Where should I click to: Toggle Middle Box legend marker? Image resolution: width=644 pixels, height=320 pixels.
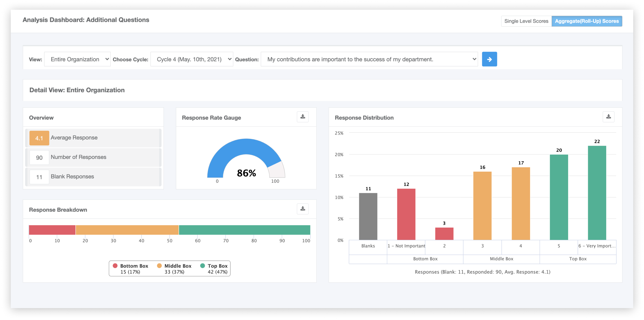coord(159,266)
